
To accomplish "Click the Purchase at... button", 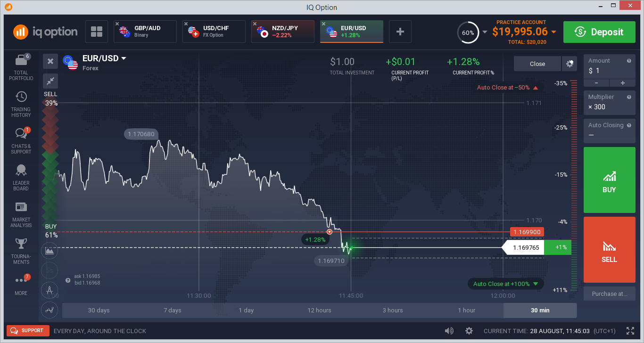I will (609, 294).
